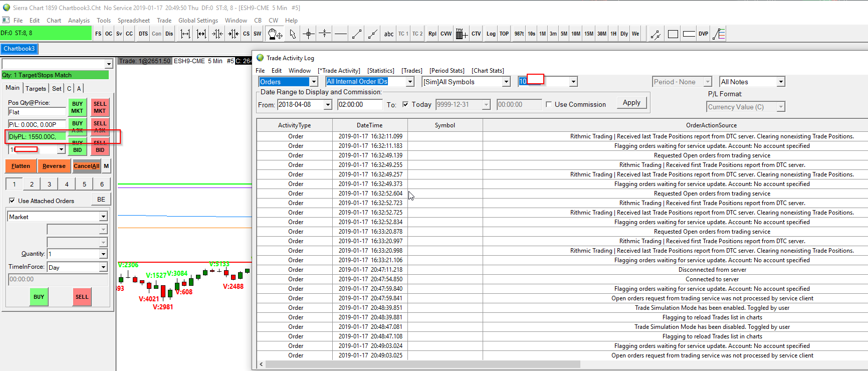Select the pointer arrow tool

pyautogui.click(x=293, y=34)
